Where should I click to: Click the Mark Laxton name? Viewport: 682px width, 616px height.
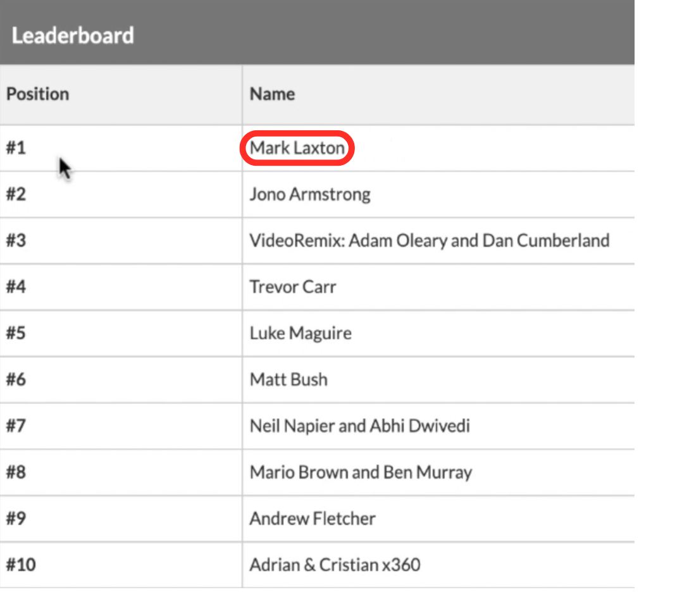[x=297, y=149]
